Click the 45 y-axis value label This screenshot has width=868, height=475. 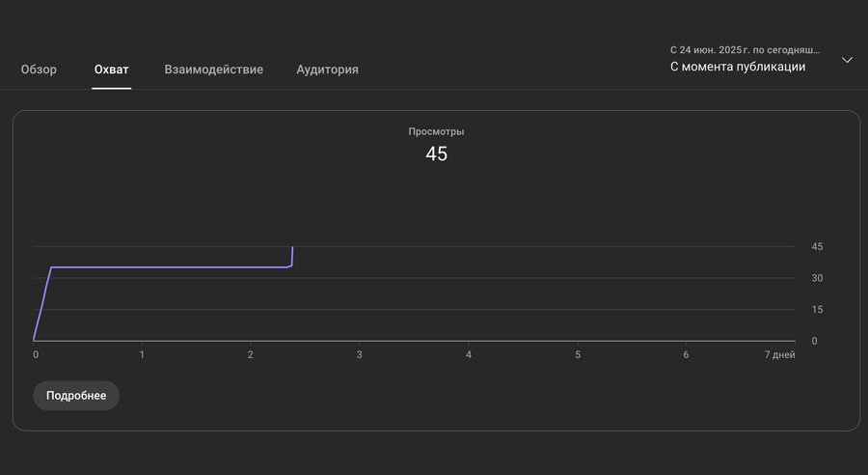[x=817, y=247]
